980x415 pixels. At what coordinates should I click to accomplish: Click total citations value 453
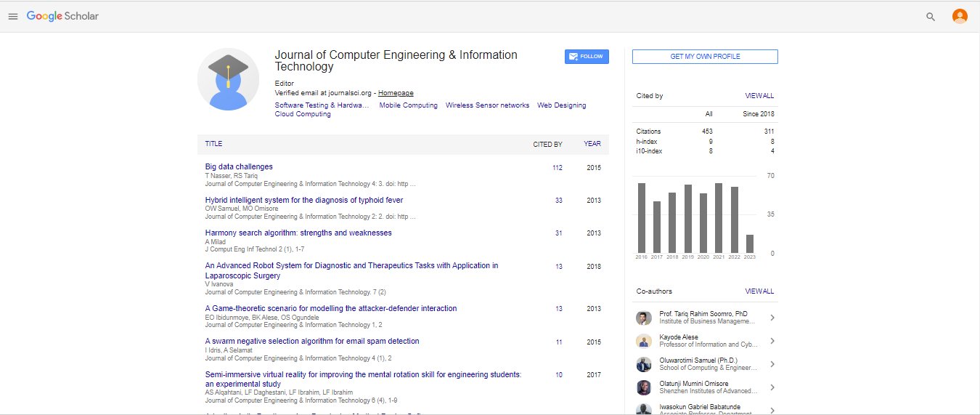pyautogui.click(x=707, y=132)
